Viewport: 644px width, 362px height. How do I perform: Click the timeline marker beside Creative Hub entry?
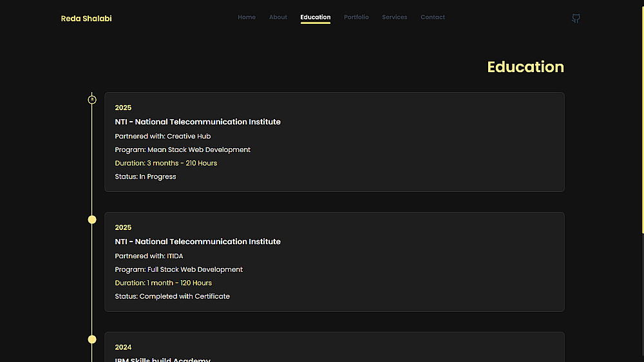(x=92, y=99)
